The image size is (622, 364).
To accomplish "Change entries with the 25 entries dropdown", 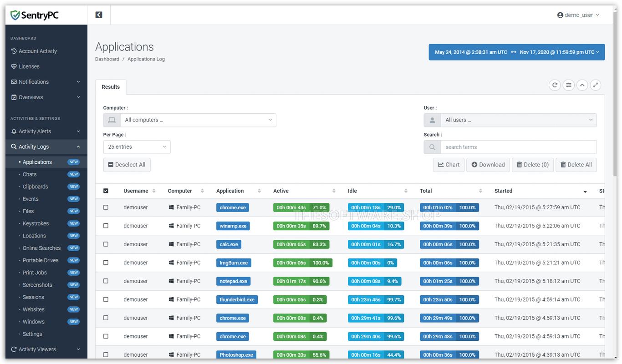I will pos(137,147).
